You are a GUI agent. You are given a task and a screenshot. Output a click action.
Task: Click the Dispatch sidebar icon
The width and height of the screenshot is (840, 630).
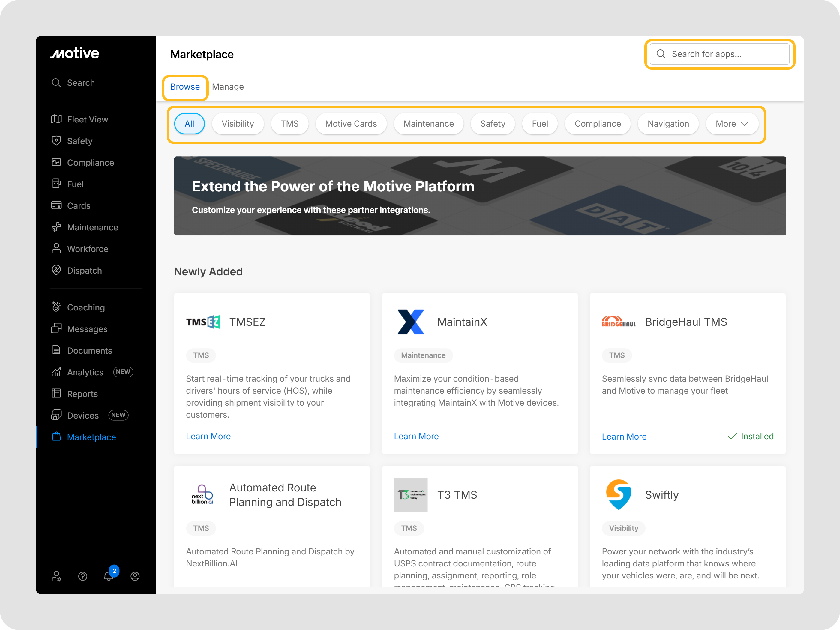click(x=57, y=270)
